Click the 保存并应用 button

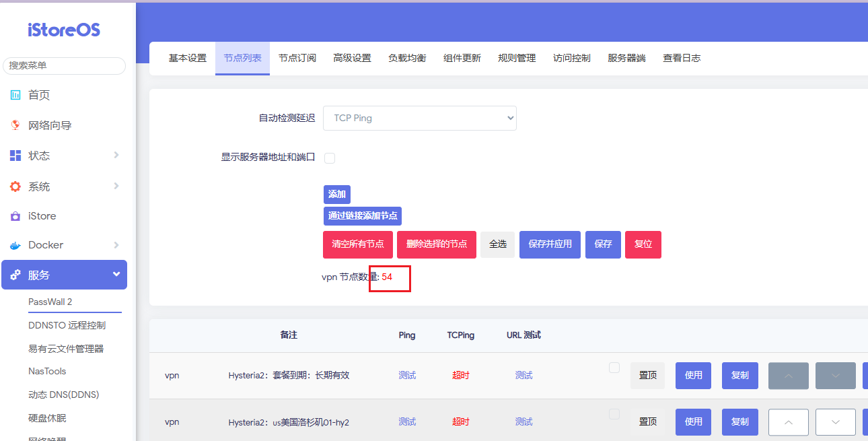click(550, 244)
